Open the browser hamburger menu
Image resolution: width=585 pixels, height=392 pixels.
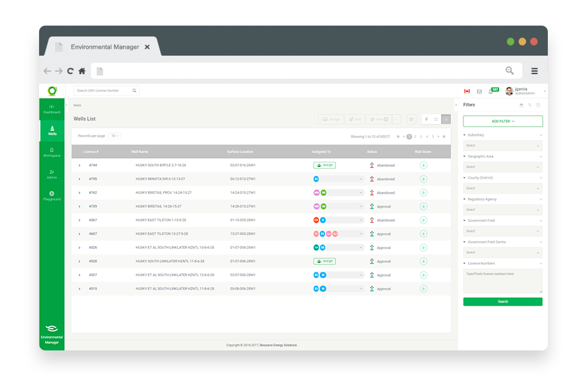[x=534, y=71]
